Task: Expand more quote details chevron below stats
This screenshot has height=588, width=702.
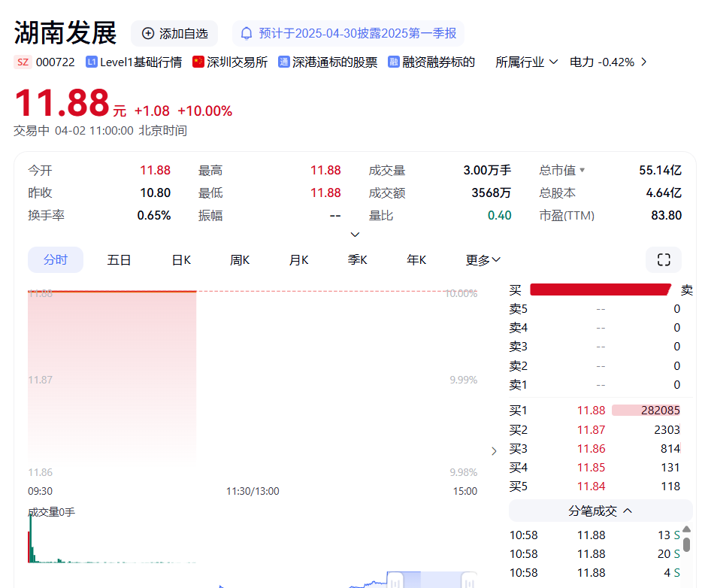Action: [355, 234]
